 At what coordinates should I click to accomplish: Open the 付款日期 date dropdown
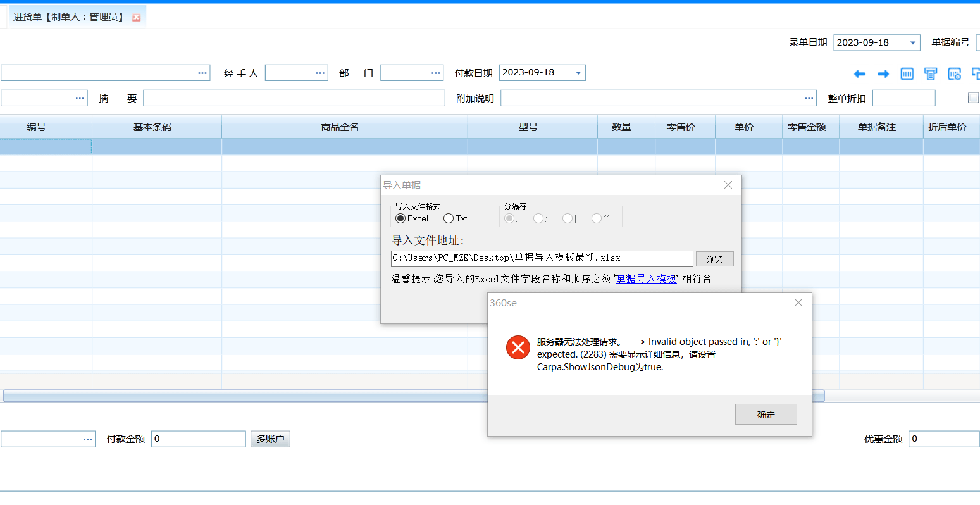[x=578, y=73]
